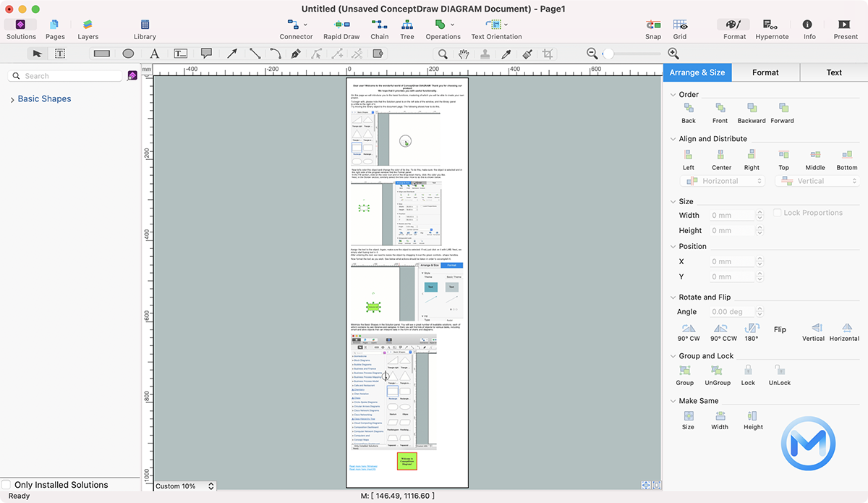The image size is (868, 503).
Task: Open the Library panel
Action: pyautogui.click(x=145, y=29)
